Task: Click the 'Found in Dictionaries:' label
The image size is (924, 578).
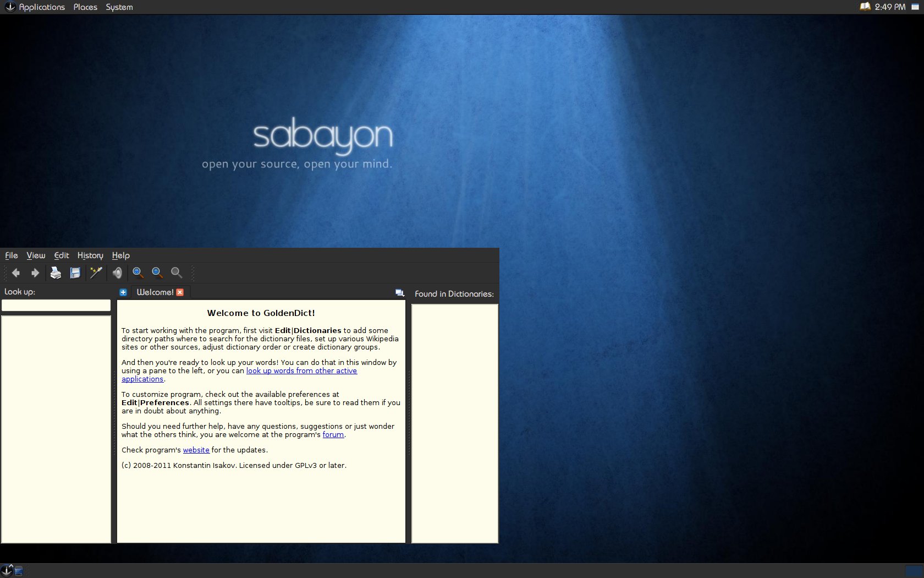Action: 454,294
